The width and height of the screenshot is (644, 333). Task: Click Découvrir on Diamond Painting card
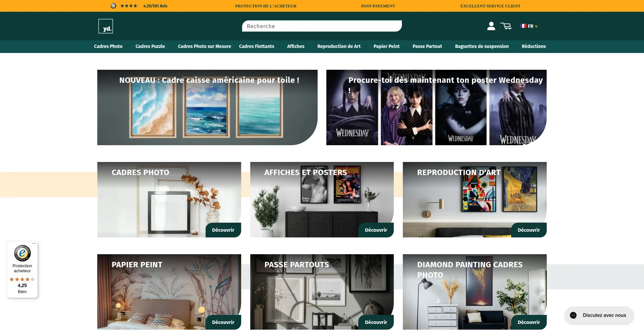coord(529,322)
